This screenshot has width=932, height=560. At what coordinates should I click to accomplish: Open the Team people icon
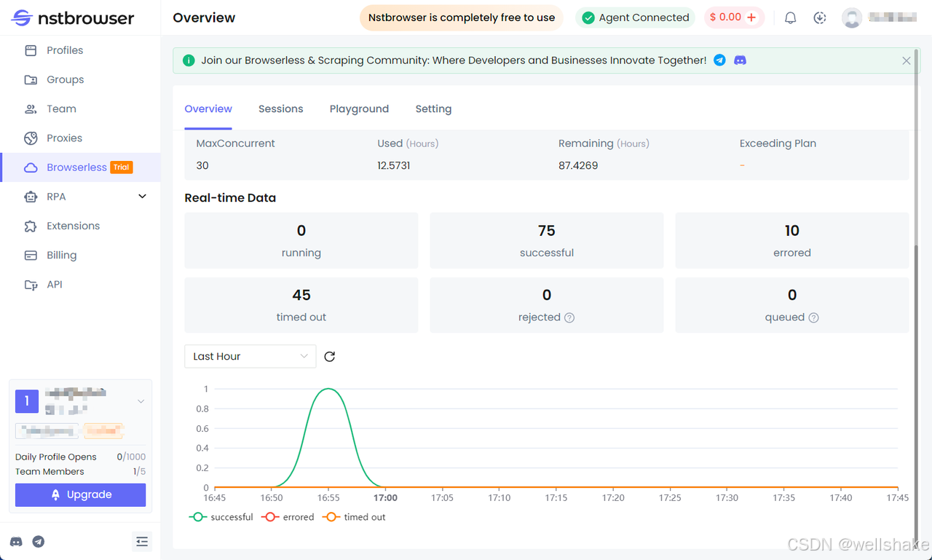[31, 109]
